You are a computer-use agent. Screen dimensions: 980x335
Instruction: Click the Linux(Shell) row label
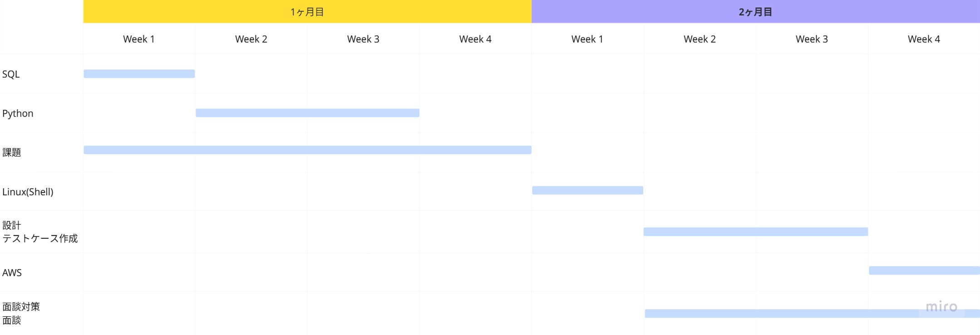point(28,192)
